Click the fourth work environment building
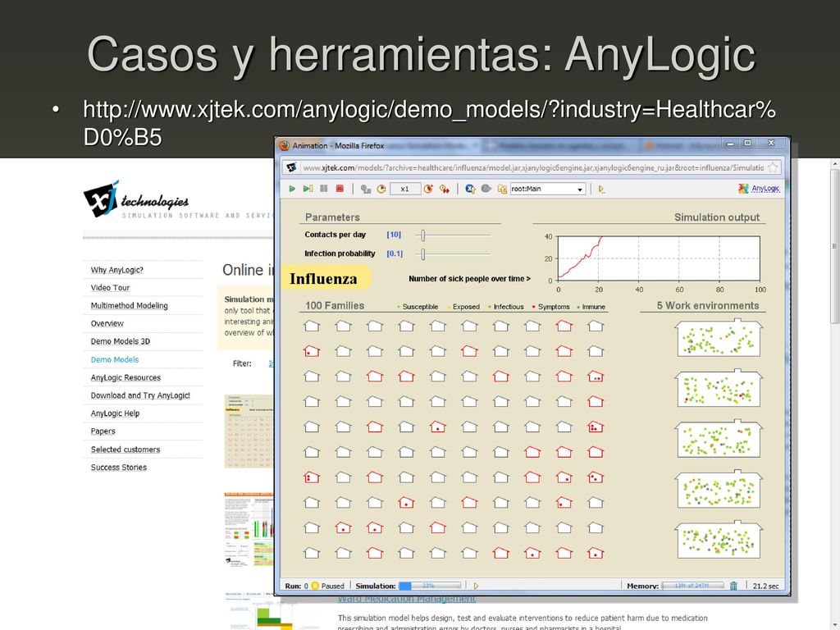Viewport: 840px width, 630px height. point(719,489)
